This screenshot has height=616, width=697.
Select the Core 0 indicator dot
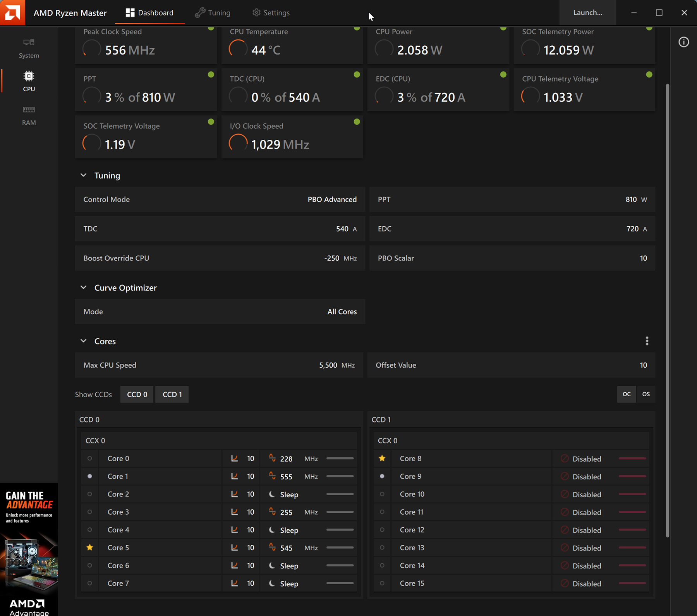(x=90, y=459)
